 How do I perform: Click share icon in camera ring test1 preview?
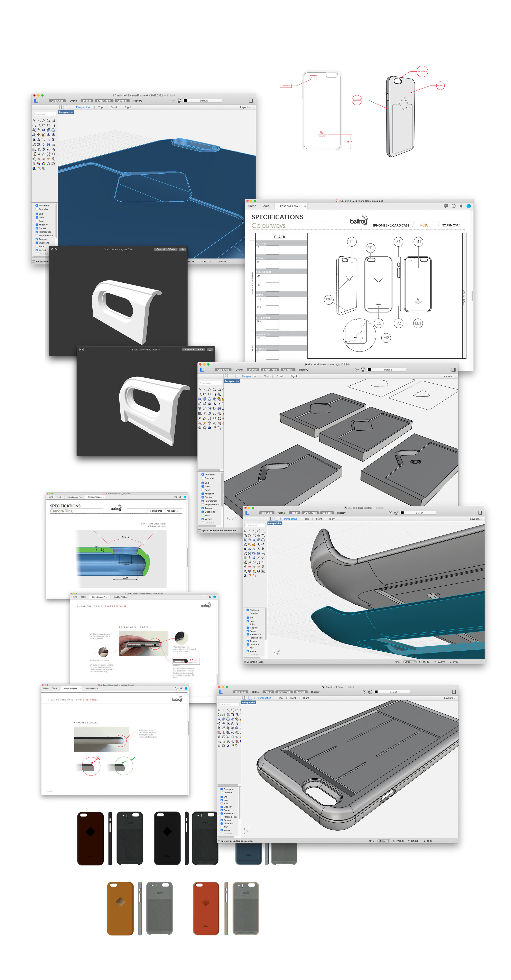point(210,349)
